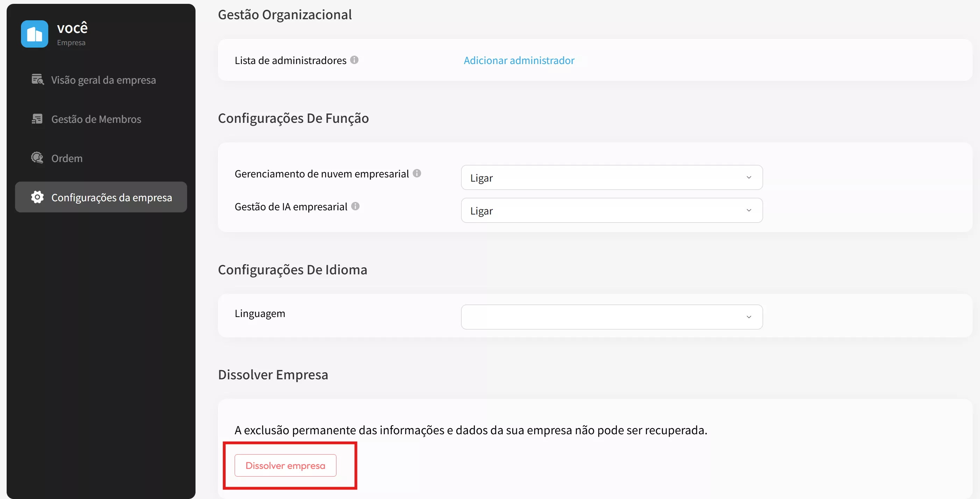Click chevron of nuvem empresarial dropdown
Screen dimensions: 980x499
coord(749,178)
